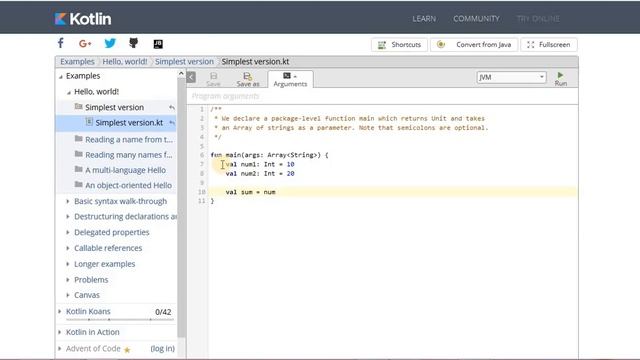Collapse the sidebar with arrow button

click(191, 77)
